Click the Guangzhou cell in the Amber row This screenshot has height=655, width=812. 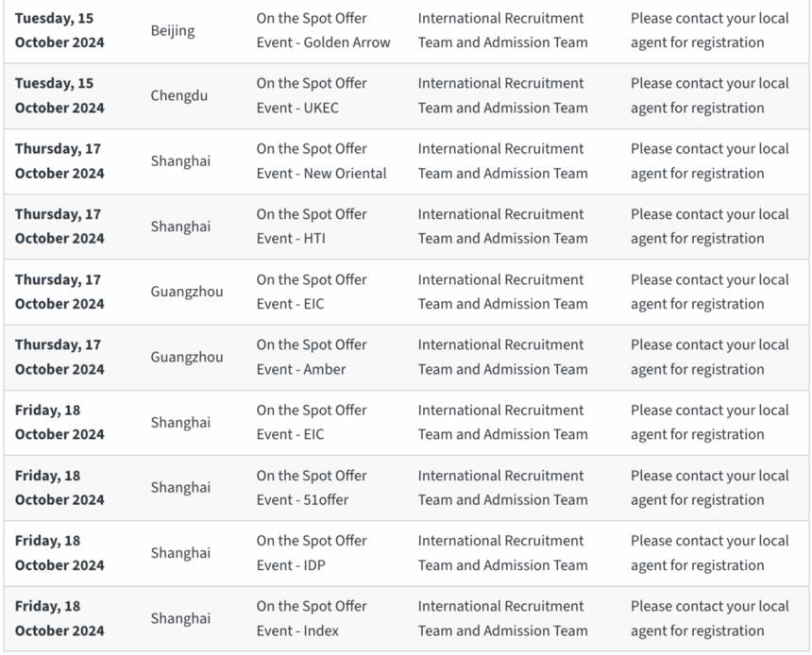click(187, 357)
